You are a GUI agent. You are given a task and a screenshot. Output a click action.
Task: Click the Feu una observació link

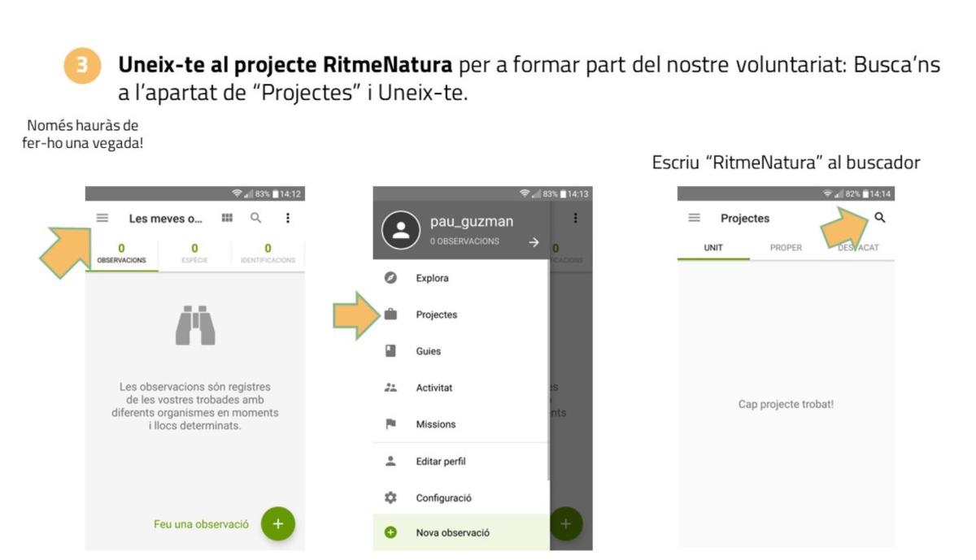[x=201, y=524]
